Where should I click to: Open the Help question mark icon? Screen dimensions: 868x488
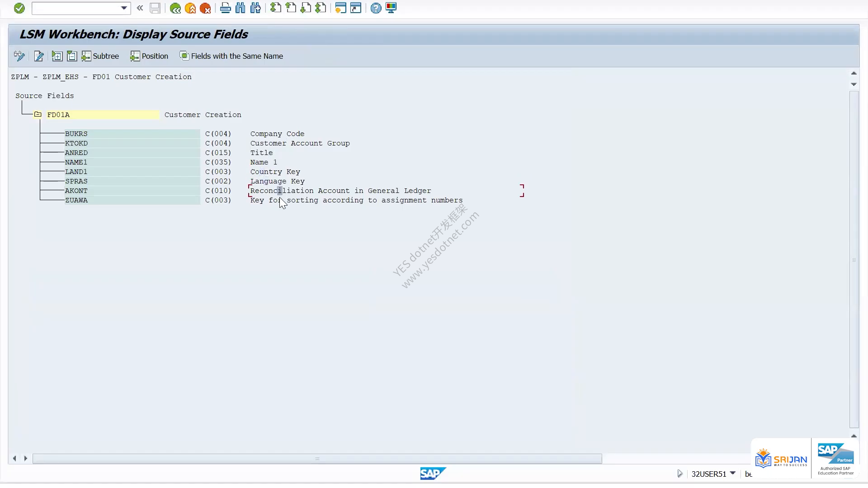tap(376, 8)
